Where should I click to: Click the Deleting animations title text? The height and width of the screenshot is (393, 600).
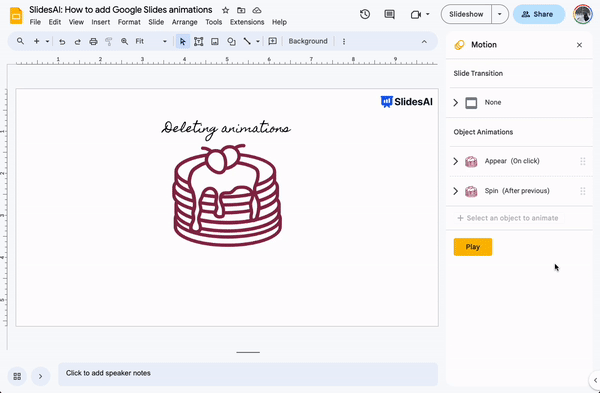[x=226, y=129]
